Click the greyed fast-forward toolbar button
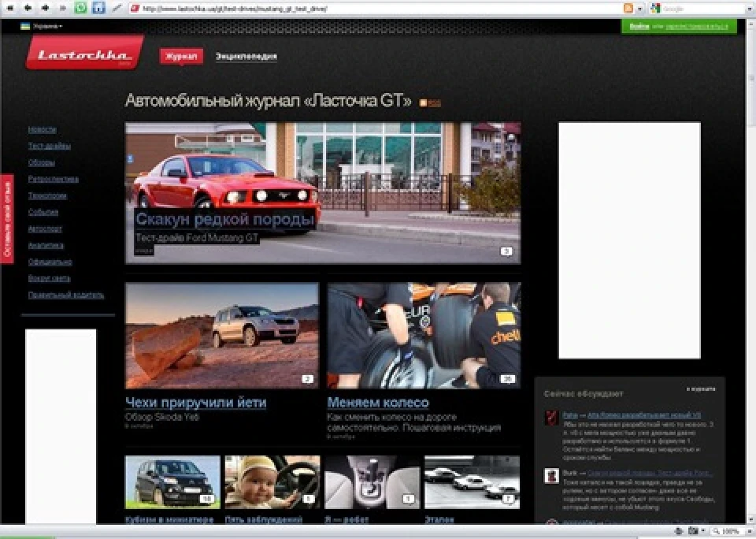This screenshot has width=756, height=539. coord(62,8)
